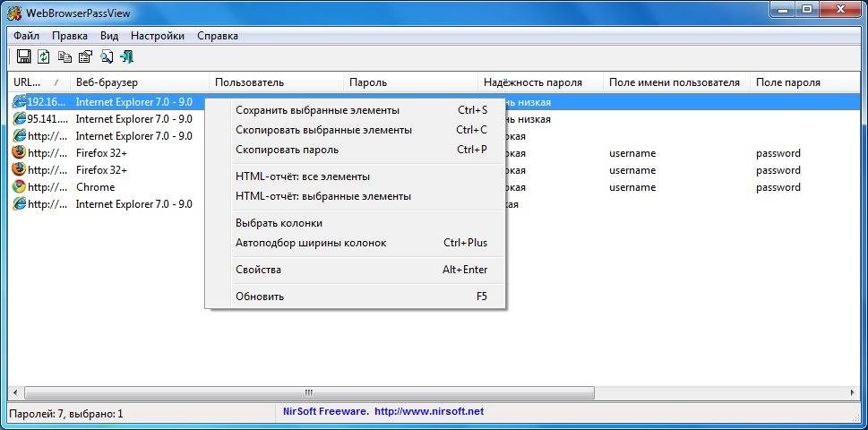The image size is (868, 430).
Task: Click 'username' in the first Firefox row
Action: point(632,153)
